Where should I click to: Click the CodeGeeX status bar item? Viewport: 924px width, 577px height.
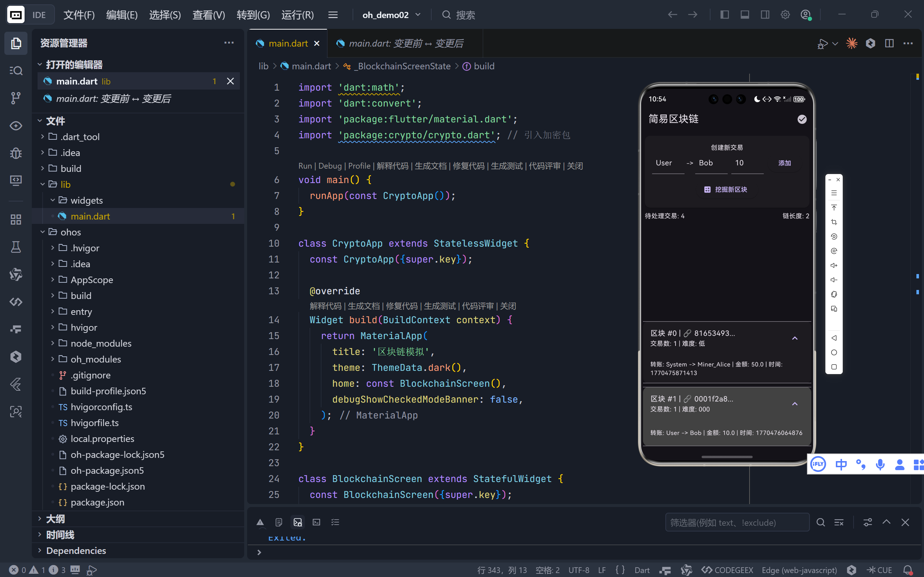(x=727, y=570)
